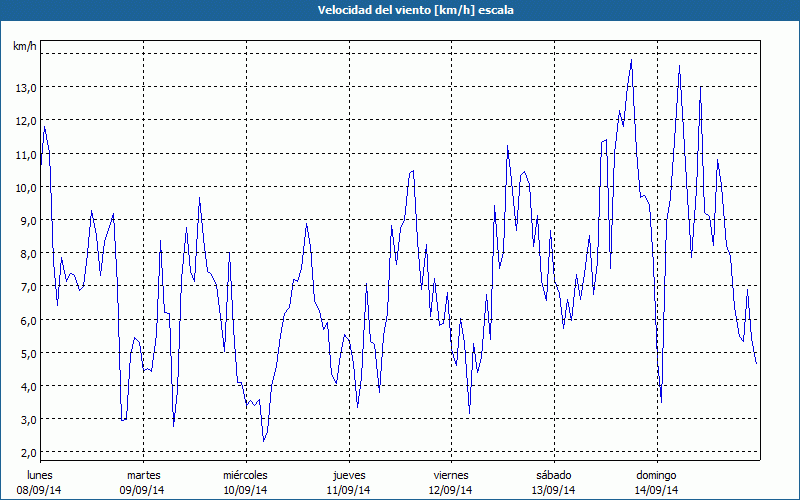Click the 'lunes' day label

coord(40,475)
